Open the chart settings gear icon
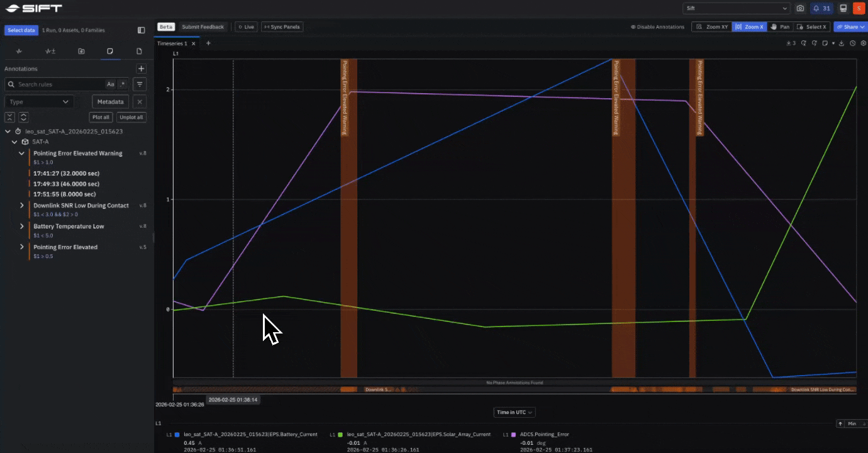Screen dimensions: 868x453 [x=863, y=43]
